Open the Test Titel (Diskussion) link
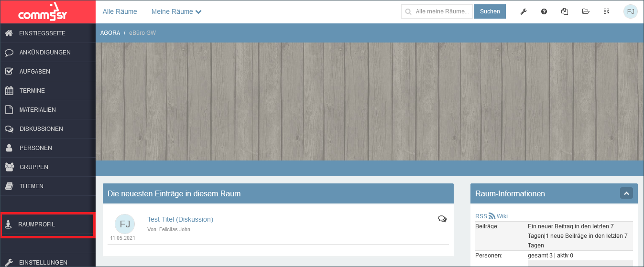Image resolution: width=644 pixels, height=267 pixels. tap(180, 219)
